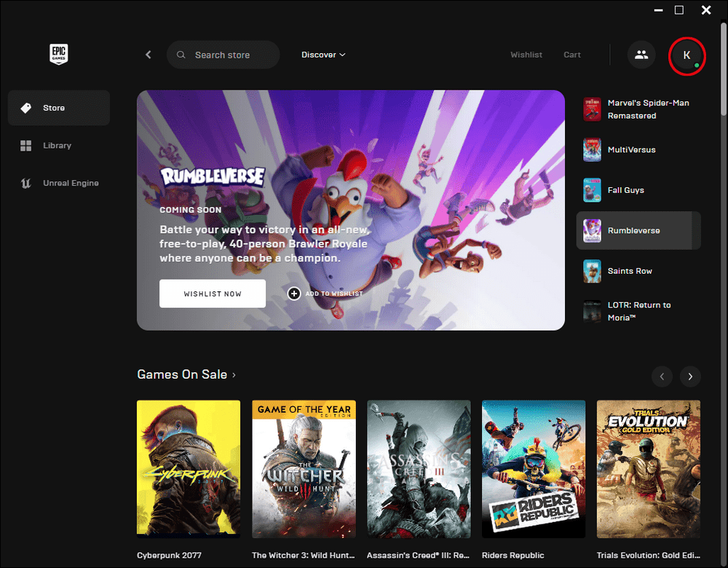Open the Cyberpunk 2077 store thumbnail

(x=189, y=468)
